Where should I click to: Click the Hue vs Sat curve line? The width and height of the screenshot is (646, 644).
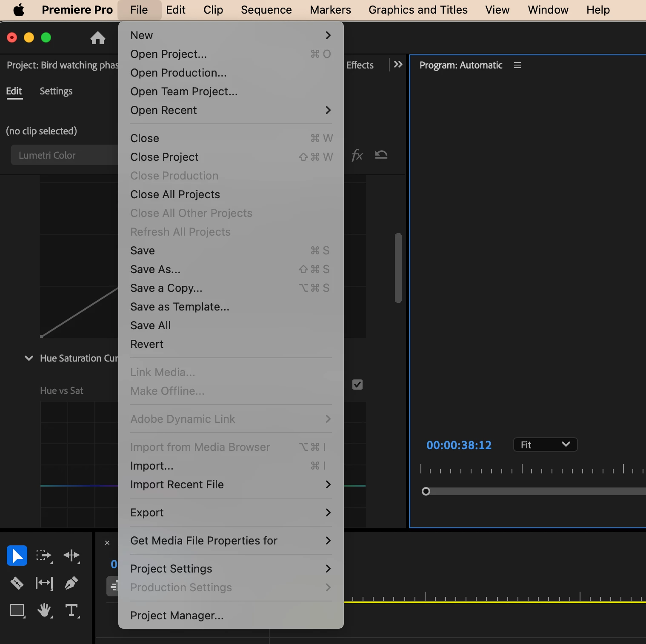pyautogui.click(x=79, y=485)
